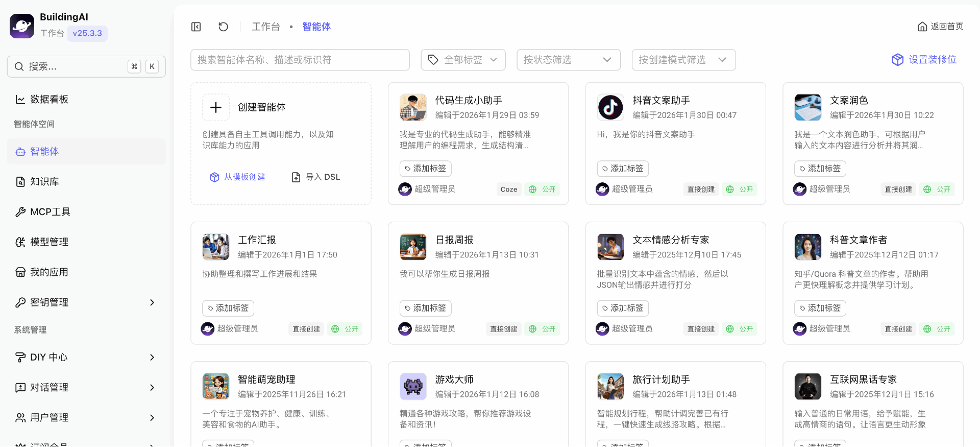
Task: Click the refresh page icon
Action: 223,27
